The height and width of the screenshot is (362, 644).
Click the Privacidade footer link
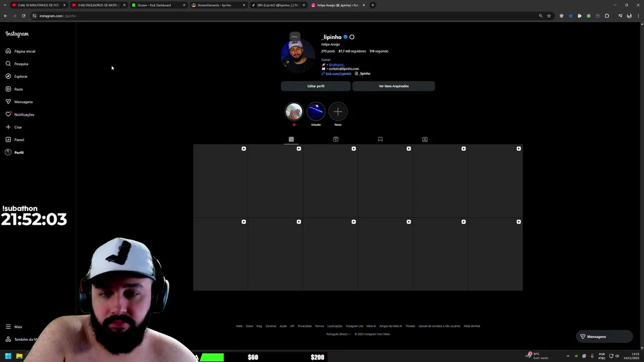(x=305, y=326)
